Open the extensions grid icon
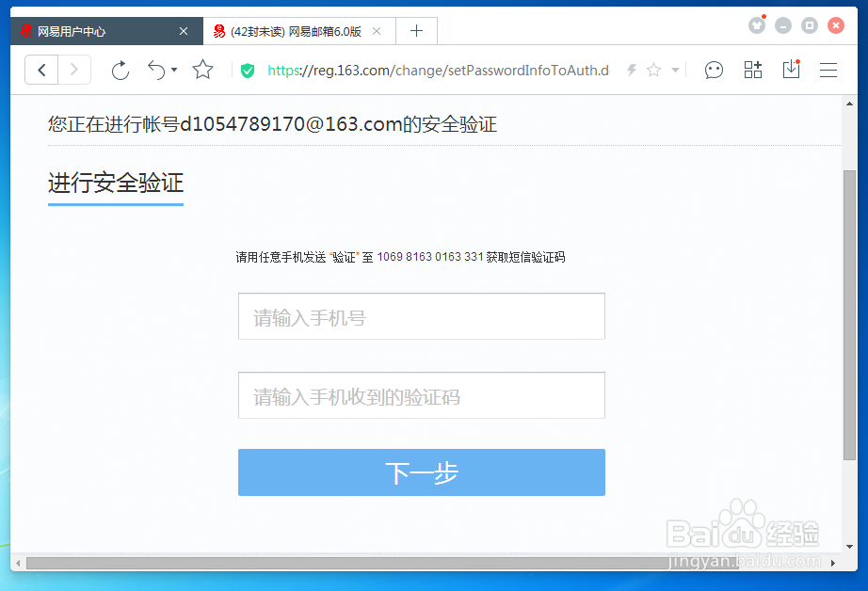Image resolution: width=868 pixels, height=591 pixels. point(753,70)
